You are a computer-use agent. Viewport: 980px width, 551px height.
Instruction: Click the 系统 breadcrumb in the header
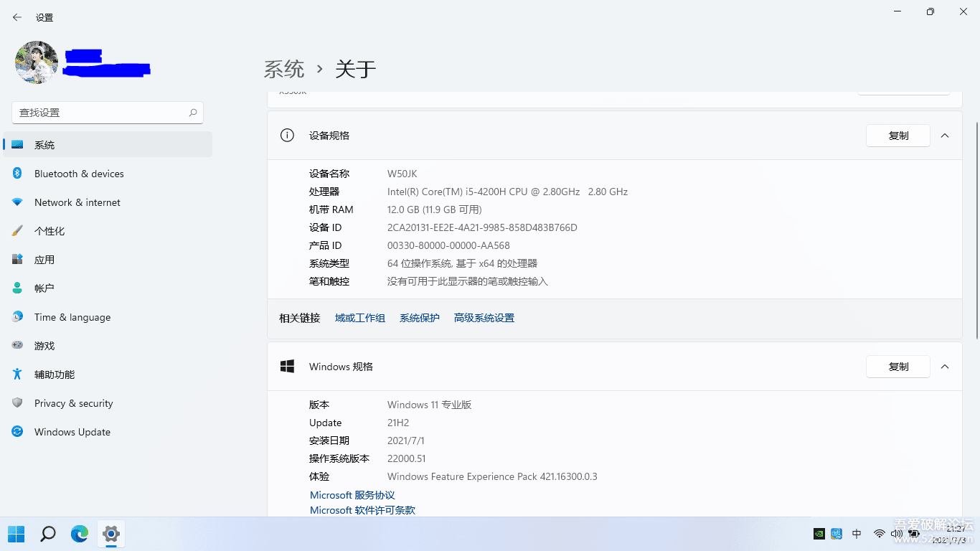click(284, 69)
